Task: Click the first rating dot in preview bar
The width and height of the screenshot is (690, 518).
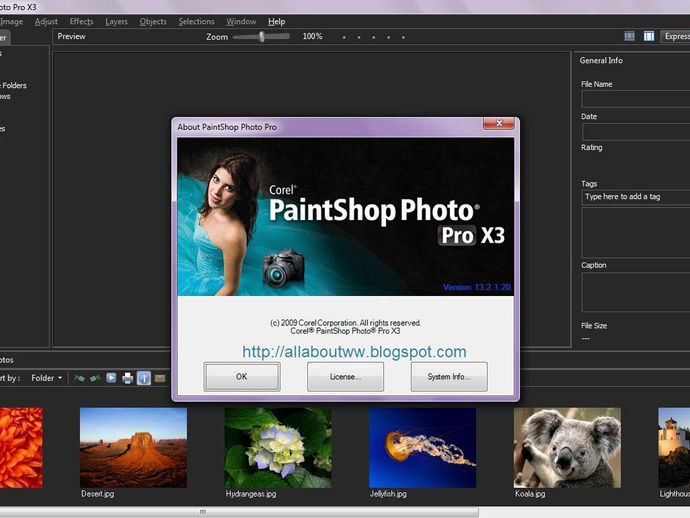Action: tap(344, 37)
